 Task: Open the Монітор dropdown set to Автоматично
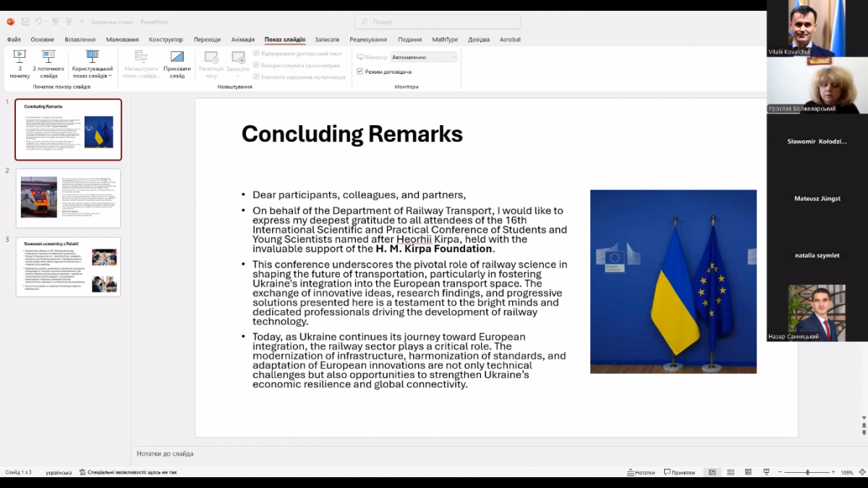[x=424, y=57]
